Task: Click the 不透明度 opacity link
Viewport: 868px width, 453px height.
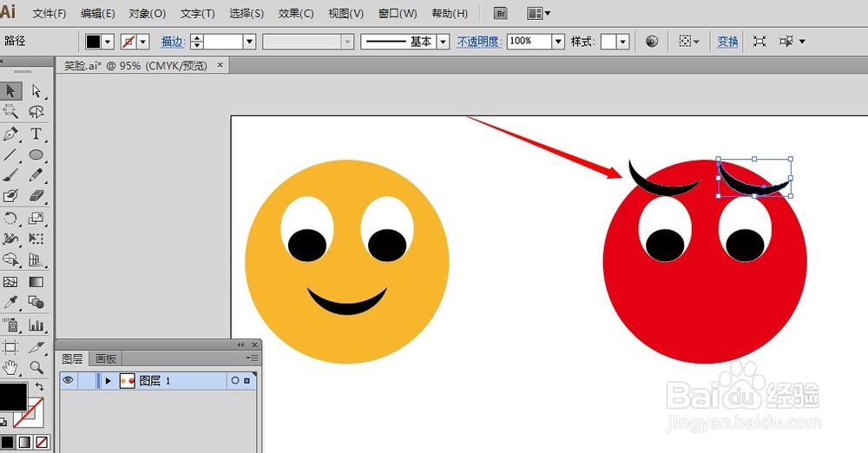Action: [x=479, y=42]
